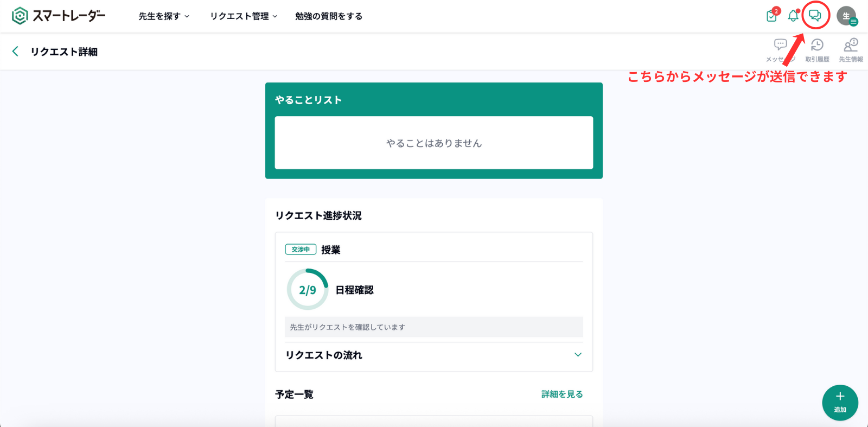Click the 詳細を見る link
The height and width of the screenshot is (427, 868).
(x=562, y=394)
